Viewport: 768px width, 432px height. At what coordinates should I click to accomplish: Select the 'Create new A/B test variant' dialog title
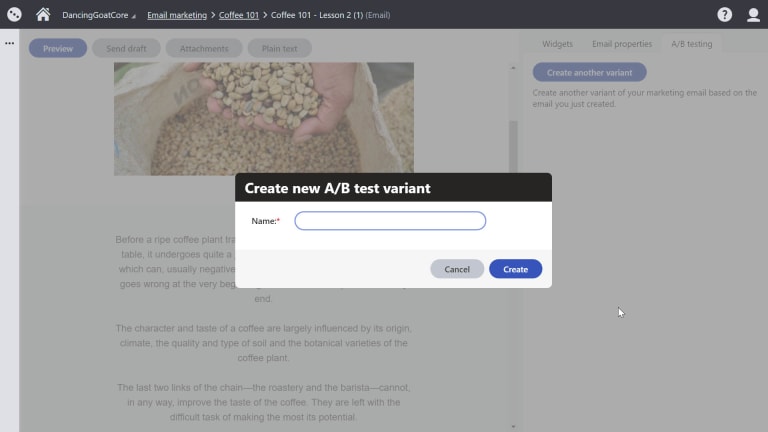tap(337, 188)
